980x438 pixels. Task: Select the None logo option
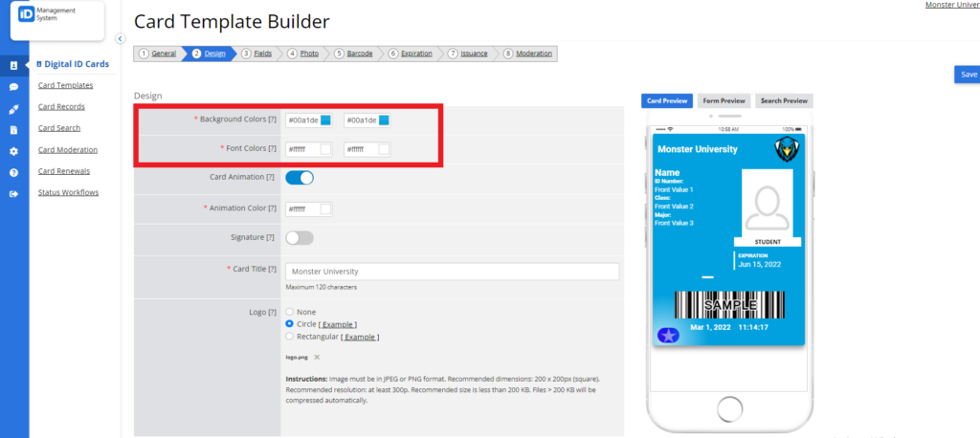[289, 311]
